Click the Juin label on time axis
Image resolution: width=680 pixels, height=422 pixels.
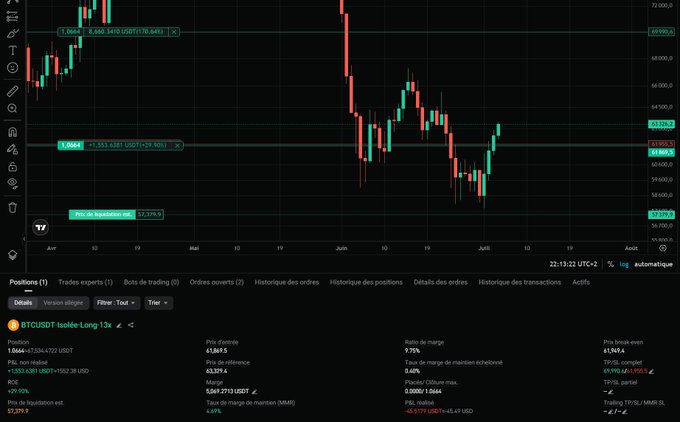(341, 248)
